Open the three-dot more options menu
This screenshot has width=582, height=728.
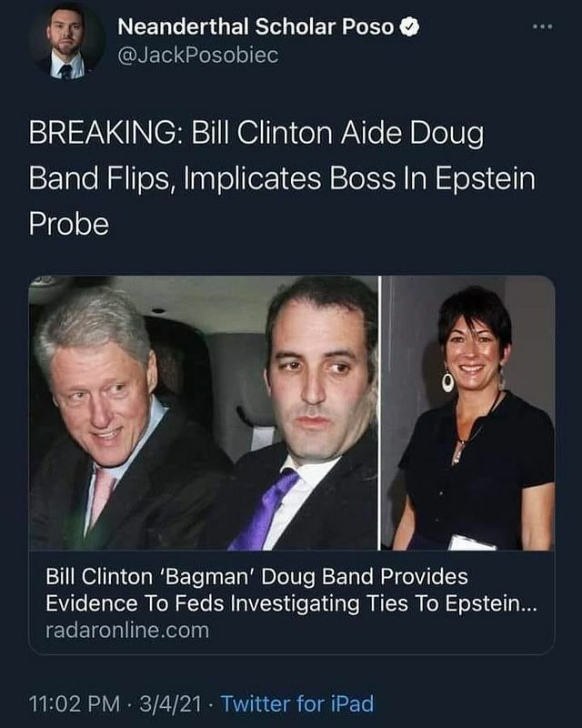(543, 27)
